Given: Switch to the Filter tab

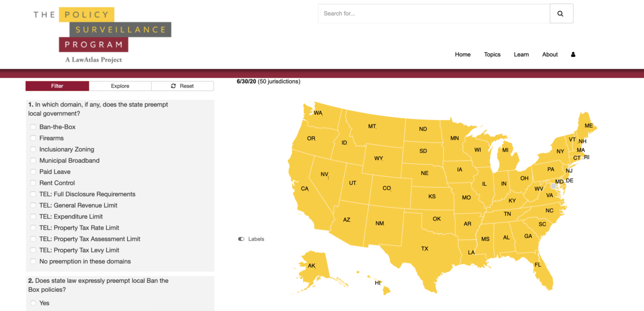Looking at the screenshot, I should (x=57, y=86).
